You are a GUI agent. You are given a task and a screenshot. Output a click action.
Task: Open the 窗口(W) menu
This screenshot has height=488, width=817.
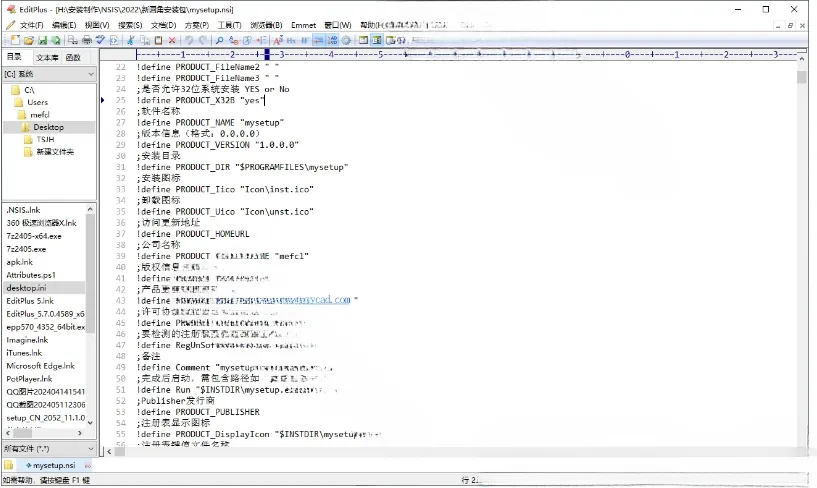pos(338,25)
